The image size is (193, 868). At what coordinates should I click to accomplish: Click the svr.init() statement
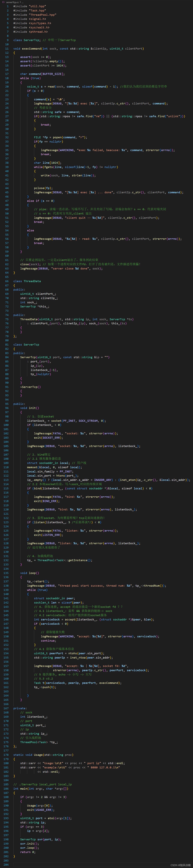[30, 844]
